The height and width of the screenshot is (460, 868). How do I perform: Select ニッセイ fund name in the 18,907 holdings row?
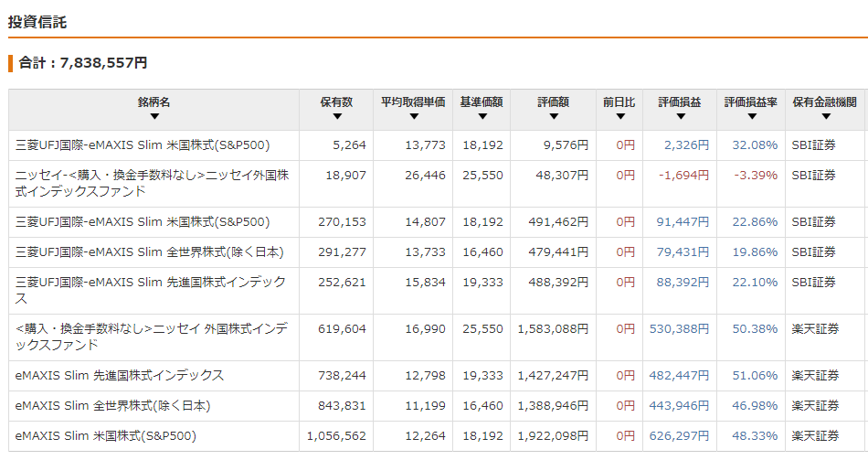click(153, 184)
